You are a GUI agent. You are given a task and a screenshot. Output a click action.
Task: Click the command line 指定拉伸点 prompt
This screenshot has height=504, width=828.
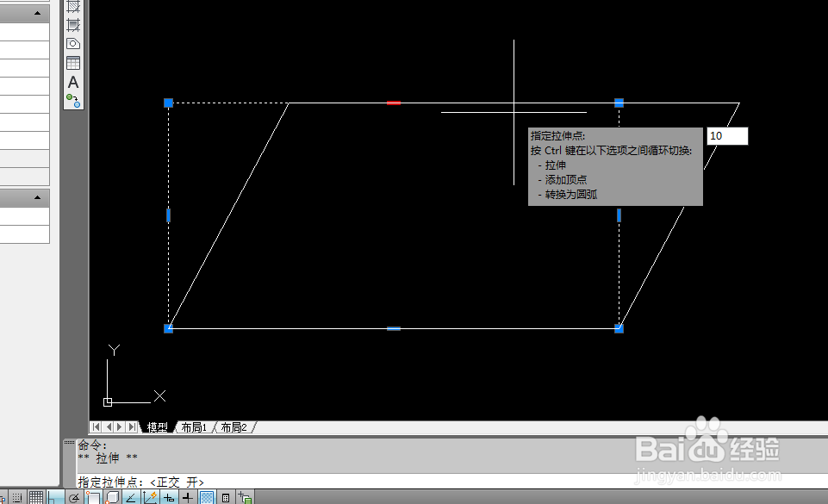click(140, 482)
